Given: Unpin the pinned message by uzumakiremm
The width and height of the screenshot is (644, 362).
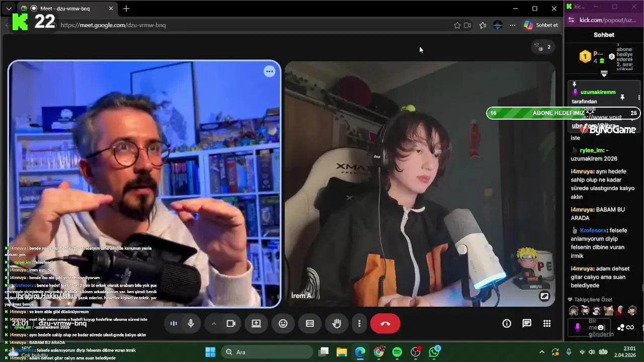Looking at the screenshot, I should tap(622, 97).
